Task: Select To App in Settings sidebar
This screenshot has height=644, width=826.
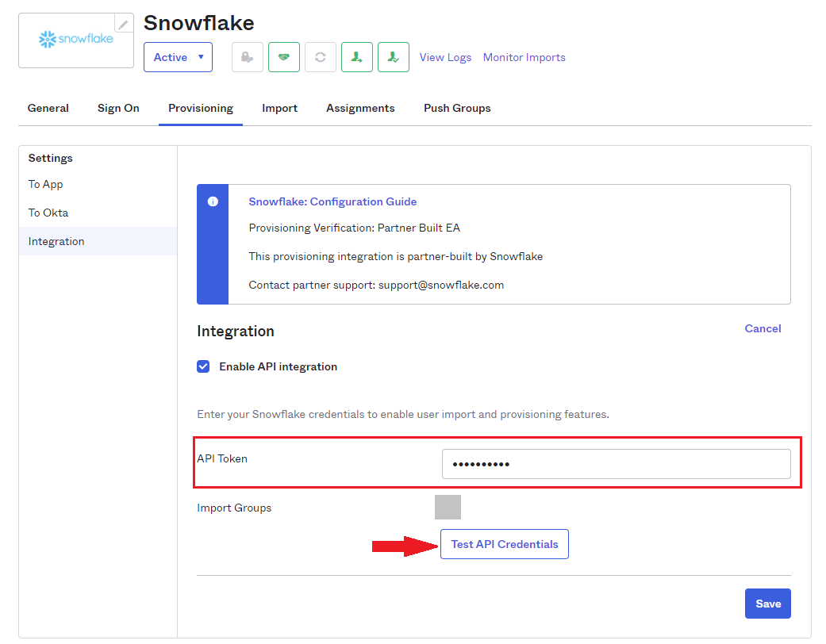Action: point(46,184)
